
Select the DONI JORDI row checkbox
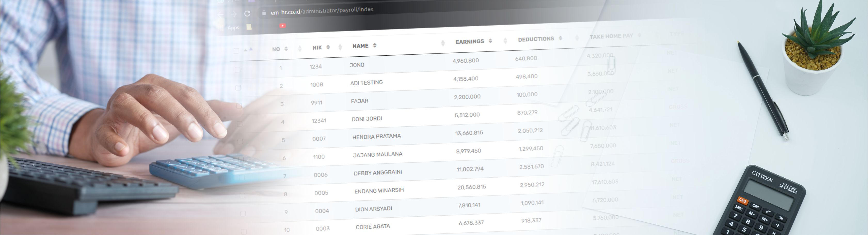tap(240, 124)
